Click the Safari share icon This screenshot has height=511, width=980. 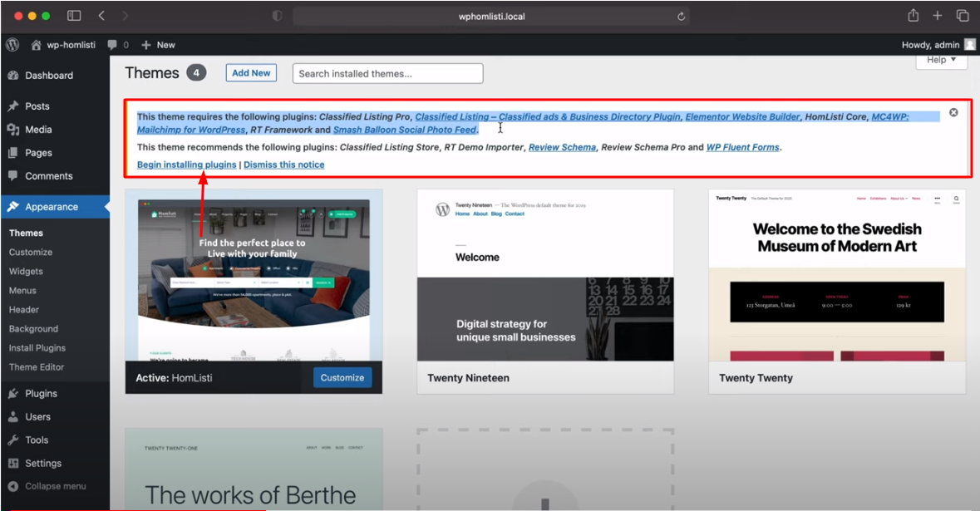(914, 16)
